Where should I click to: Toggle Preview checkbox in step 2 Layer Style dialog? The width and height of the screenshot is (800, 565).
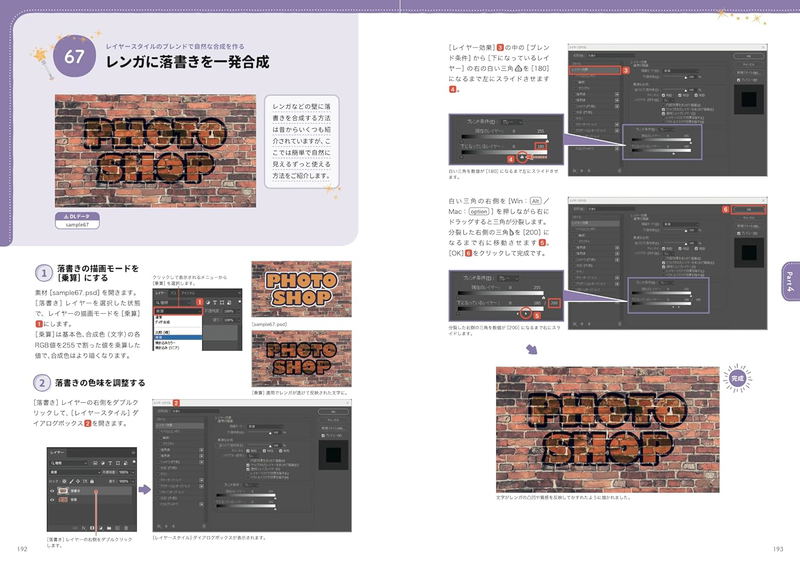click(323, 435)
